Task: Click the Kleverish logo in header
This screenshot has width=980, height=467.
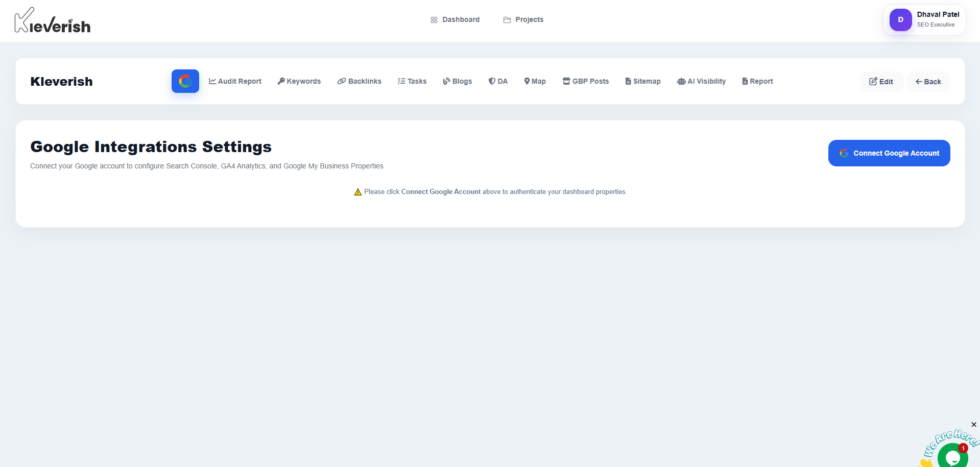Action: pos(53,20)
